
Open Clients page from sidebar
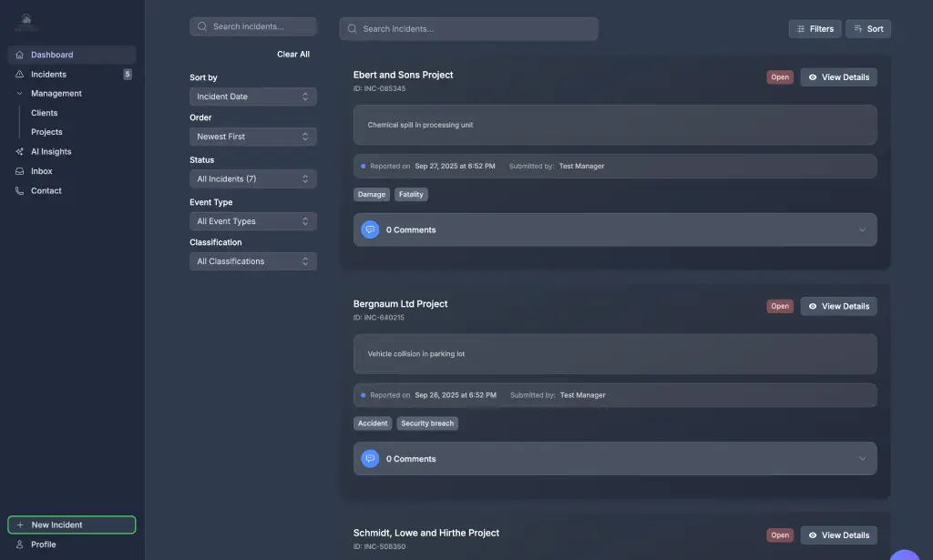pyautogui.click(x=44, y=113)
